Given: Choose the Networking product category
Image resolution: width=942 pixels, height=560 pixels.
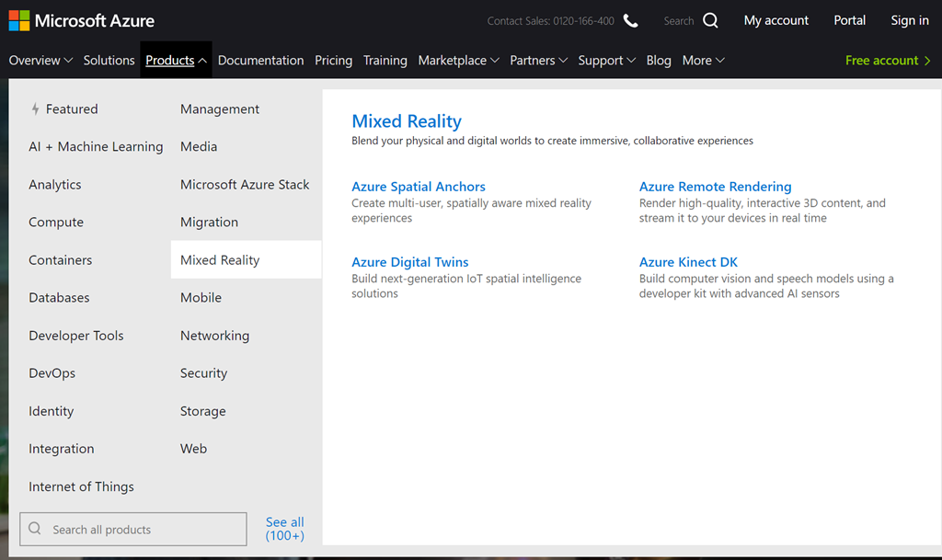Looking at the screenshot, I should [x=214, y=336].
